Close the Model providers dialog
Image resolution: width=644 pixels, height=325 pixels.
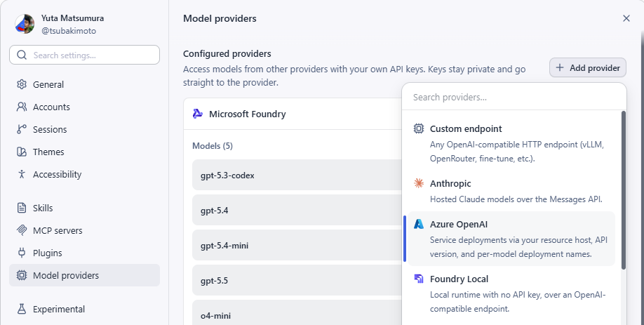click(x=626, y=18)
